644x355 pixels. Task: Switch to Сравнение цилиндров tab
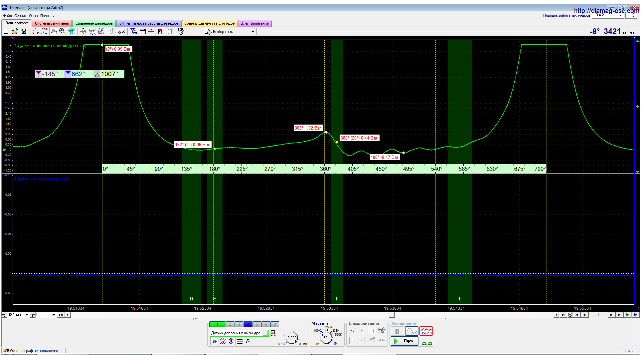[x=94, y=23]
